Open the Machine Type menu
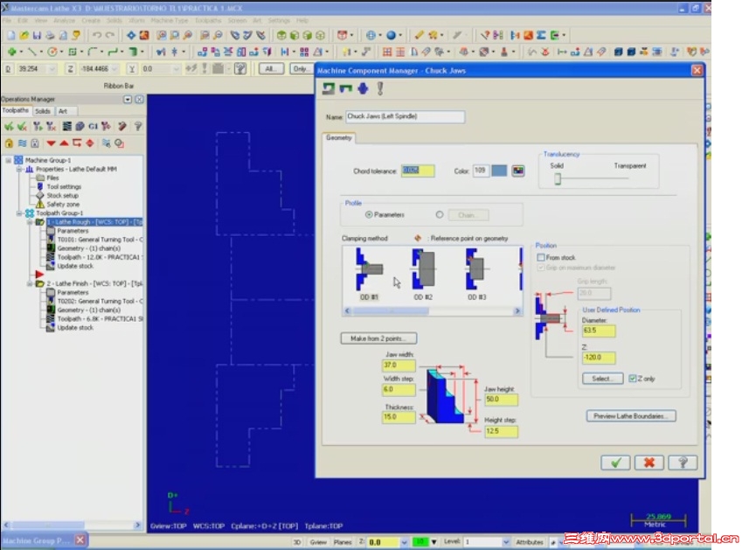The image size is (756, 550). click(170, 20)
